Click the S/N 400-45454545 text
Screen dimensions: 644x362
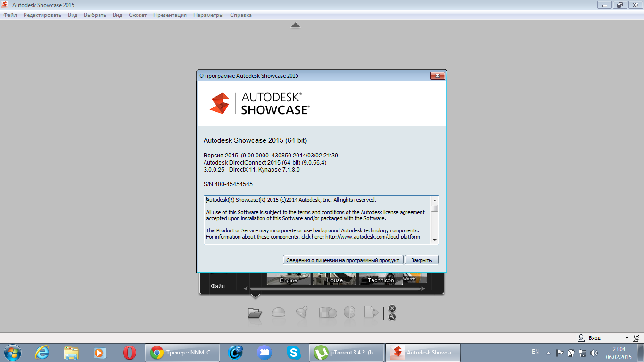(228, 184)
